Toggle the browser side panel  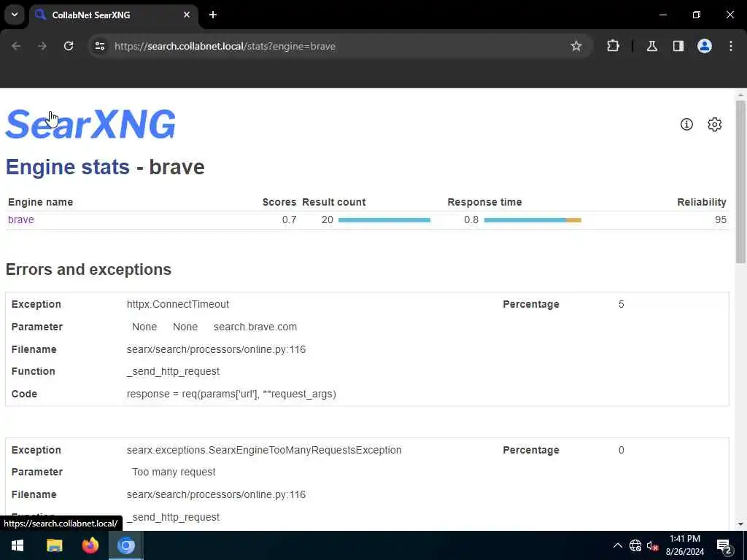(x=678, y=46)
